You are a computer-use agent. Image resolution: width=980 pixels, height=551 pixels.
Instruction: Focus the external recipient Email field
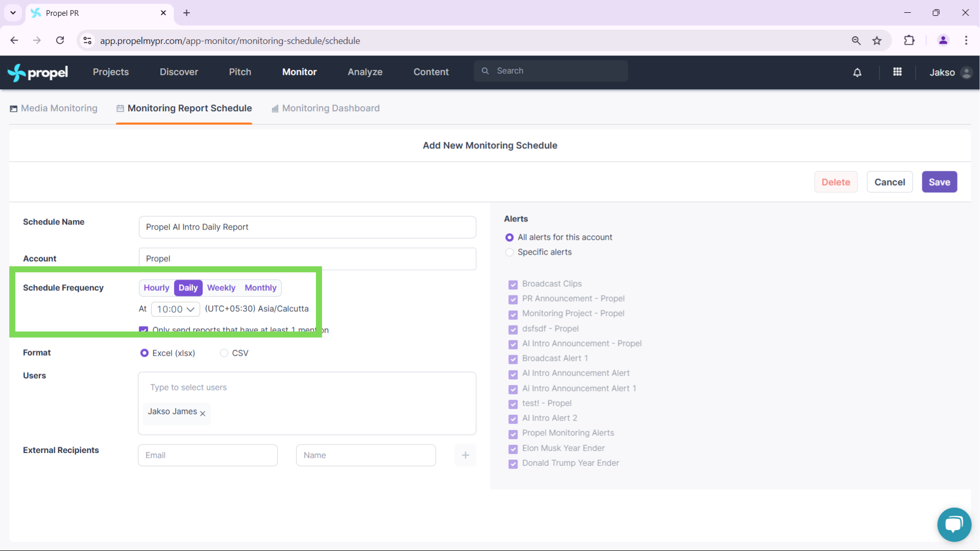point(208,455)
